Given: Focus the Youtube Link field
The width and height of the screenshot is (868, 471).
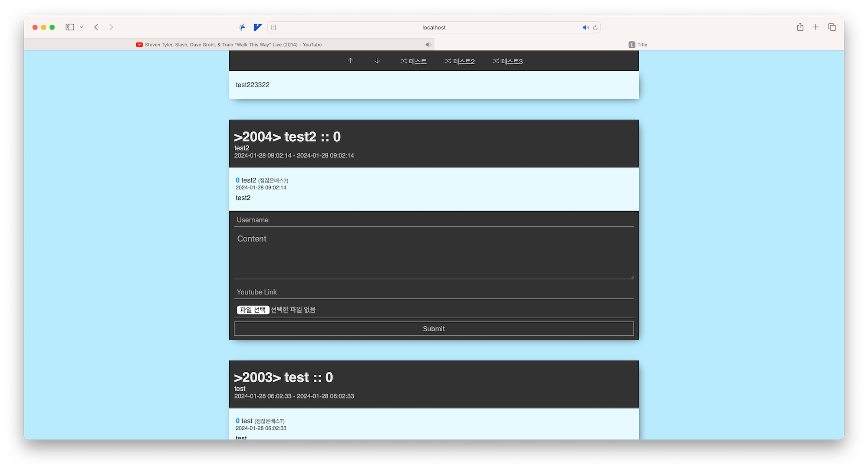Looking at the screenshot, I should (x=434, y=292).
